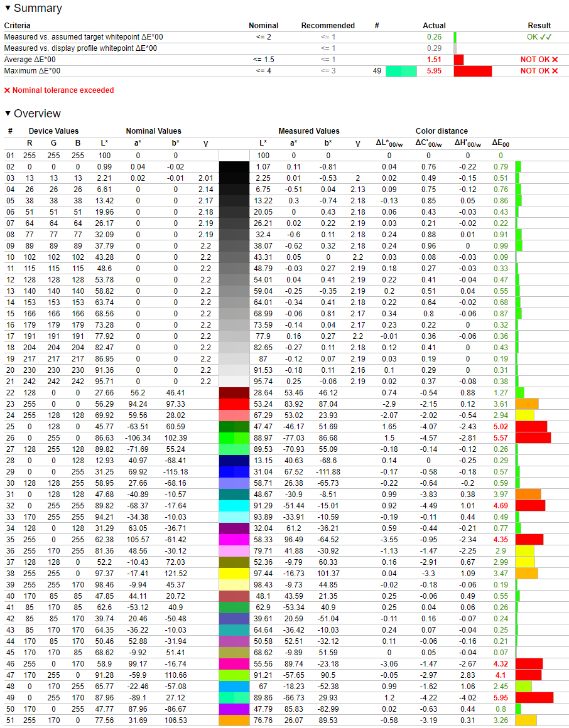The width and height of the screenshot is (569, 728).
Task: Click the pure red swatch in row 23
Action: (x=234, y=404)
